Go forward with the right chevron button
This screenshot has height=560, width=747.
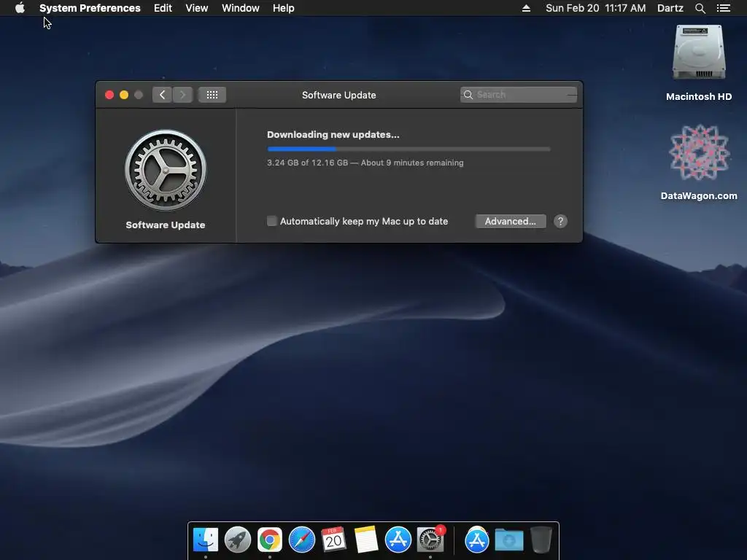point(182,95)
